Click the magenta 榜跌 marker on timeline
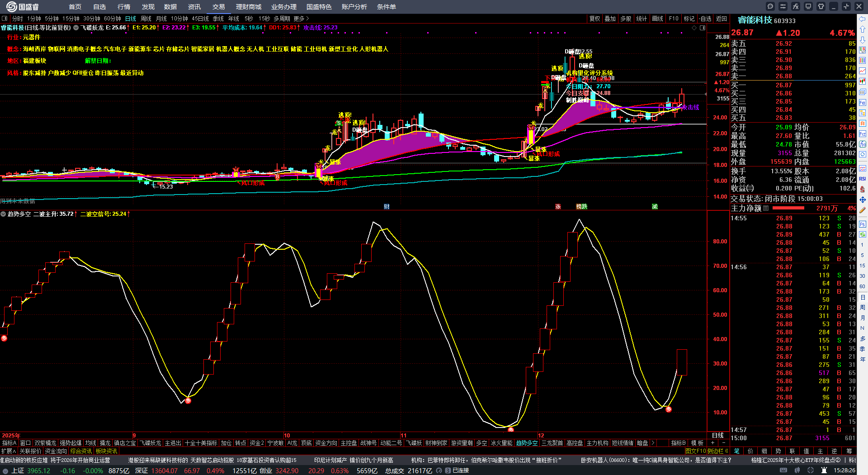 (x=582, y=206)
